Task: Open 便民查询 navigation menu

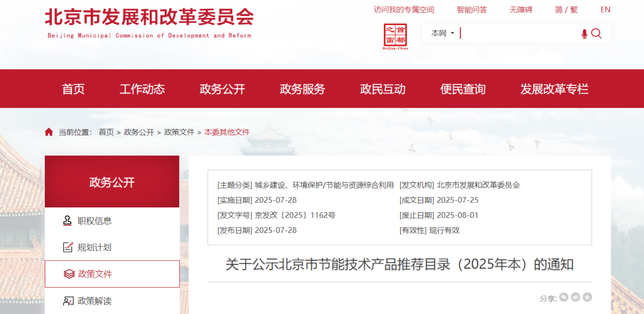Action: (463, 89)
